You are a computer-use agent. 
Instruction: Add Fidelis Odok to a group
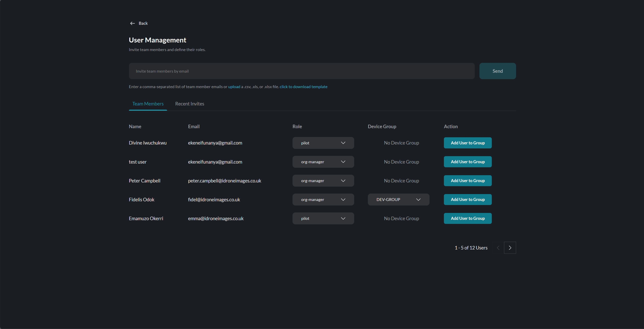click(x=467, y=200)
